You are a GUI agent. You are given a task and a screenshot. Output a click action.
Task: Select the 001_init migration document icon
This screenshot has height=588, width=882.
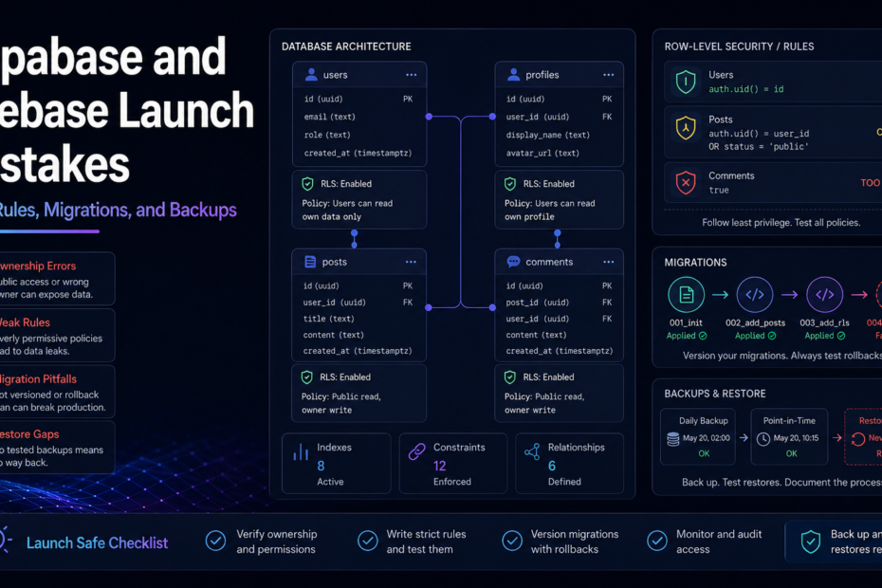[x=687, y=294]
